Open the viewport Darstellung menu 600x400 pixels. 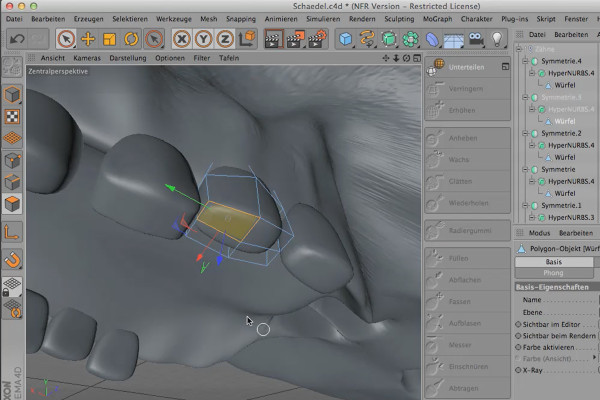coord(128,58)
